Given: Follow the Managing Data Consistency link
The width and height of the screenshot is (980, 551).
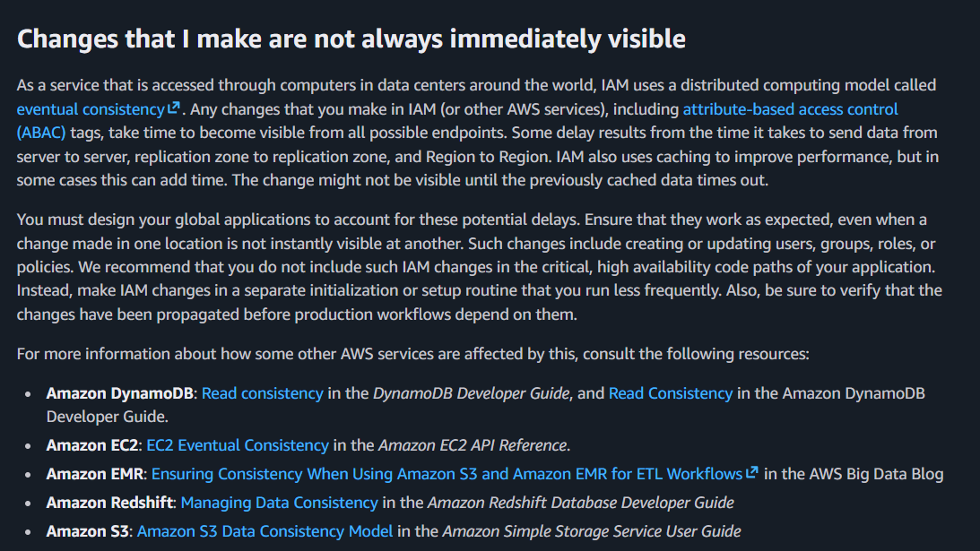Looking at the screenshot, I should (279, 503).
